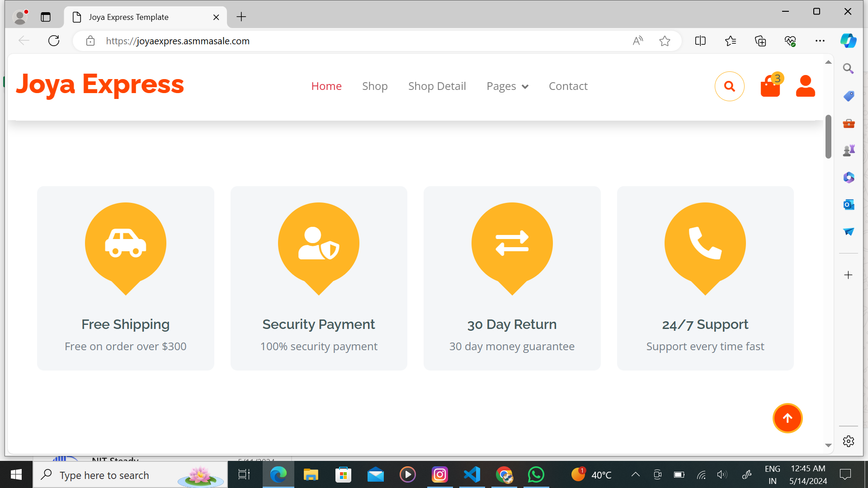868x488 pixels.
Task: Click the 24/7 Support phone icon
Action: (x=705, y=244)
